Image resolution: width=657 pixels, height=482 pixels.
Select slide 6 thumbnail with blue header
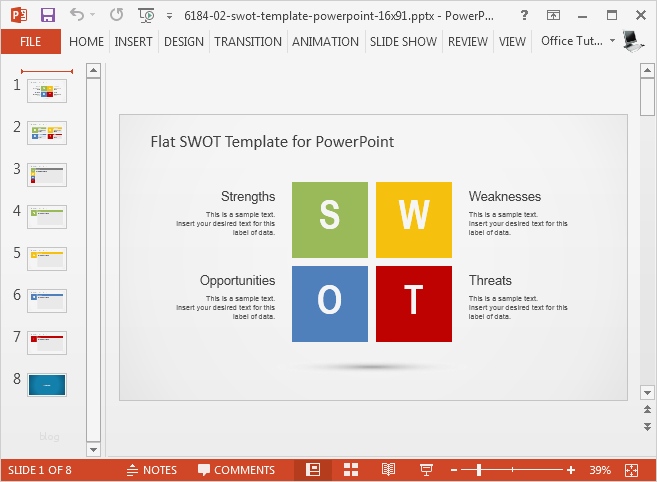pyautogui.click(x=47, y=301)
